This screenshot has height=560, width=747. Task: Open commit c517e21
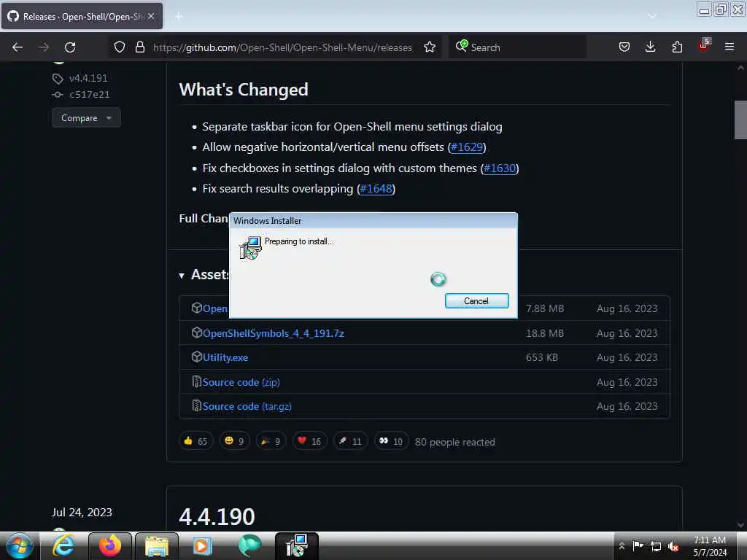click(x=89, y=94)
